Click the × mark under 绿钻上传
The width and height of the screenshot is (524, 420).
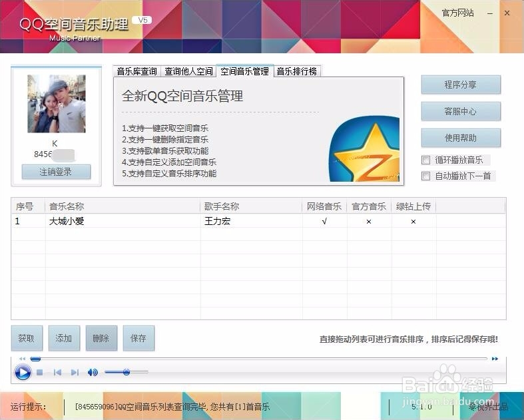pyautogui.click(x=413, y=222)
